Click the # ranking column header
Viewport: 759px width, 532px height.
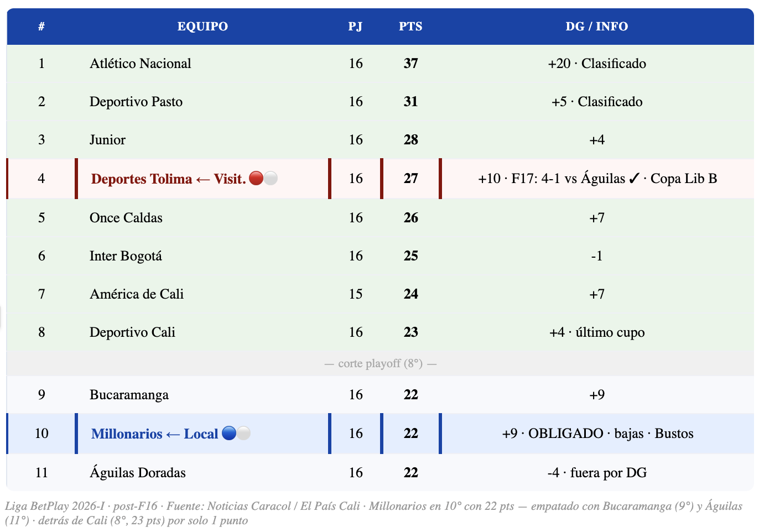[41, 26]
